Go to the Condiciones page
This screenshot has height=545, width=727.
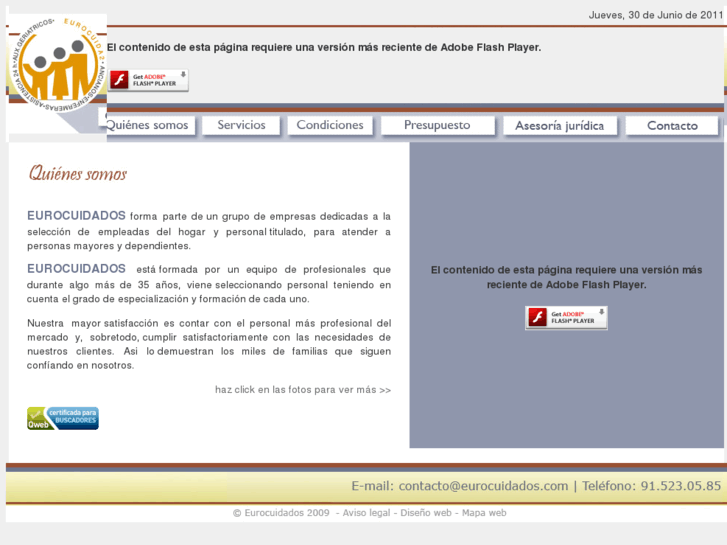pyautogui.click(x=330, y=125)
